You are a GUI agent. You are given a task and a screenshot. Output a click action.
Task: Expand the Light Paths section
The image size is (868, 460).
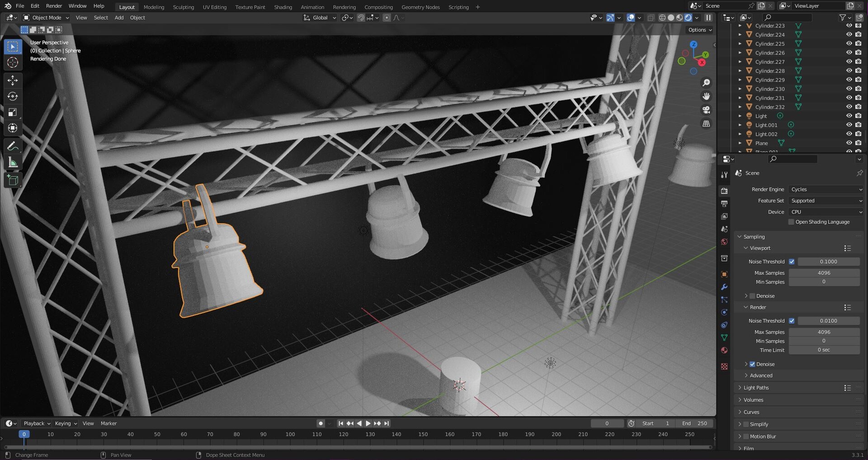(x=755, y=388)
